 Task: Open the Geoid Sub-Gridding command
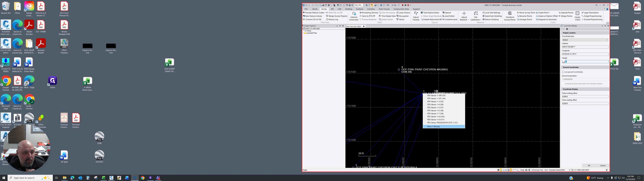click(492, 16)
